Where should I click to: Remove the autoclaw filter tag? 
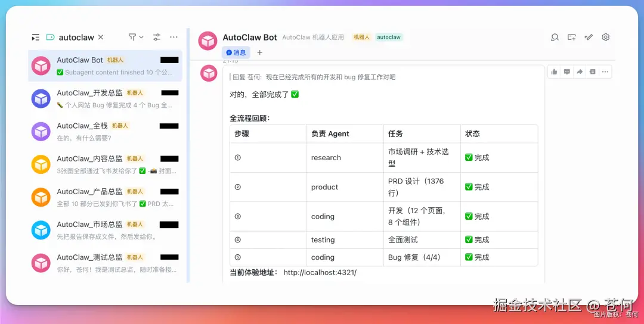[x=101, y=38]
